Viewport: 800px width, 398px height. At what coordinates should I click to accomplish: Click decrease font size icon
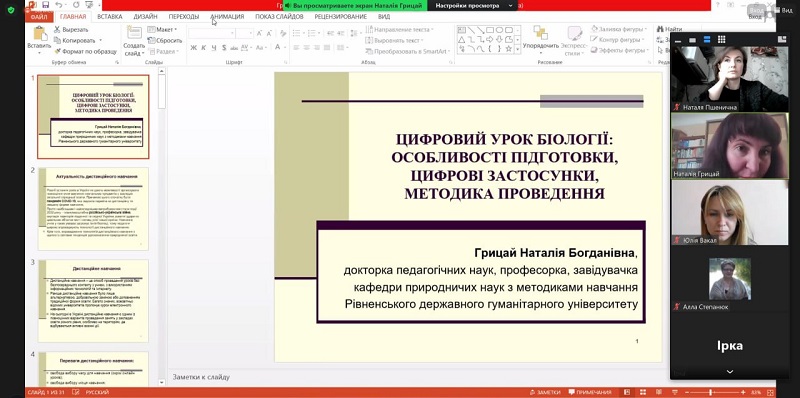click(x=269, y=33)
